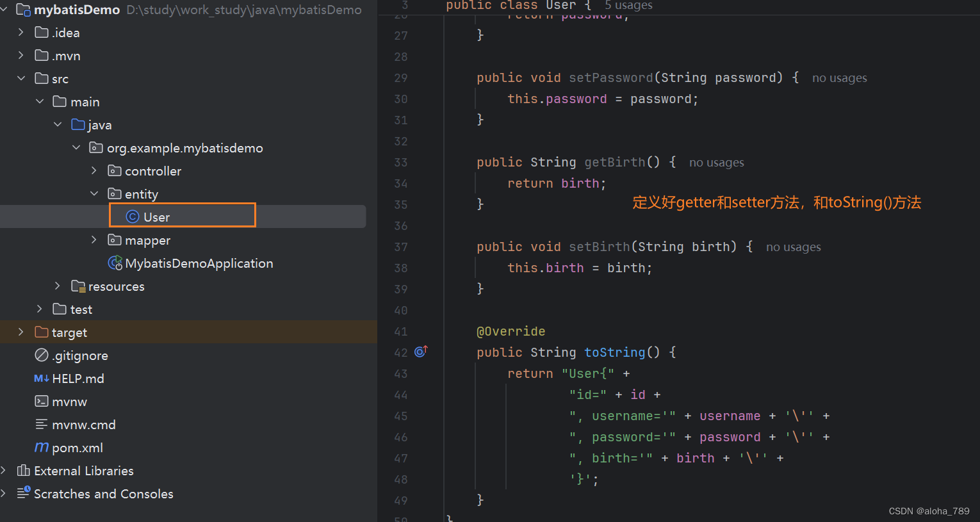Click the setBirth method name

click(600, 247)
